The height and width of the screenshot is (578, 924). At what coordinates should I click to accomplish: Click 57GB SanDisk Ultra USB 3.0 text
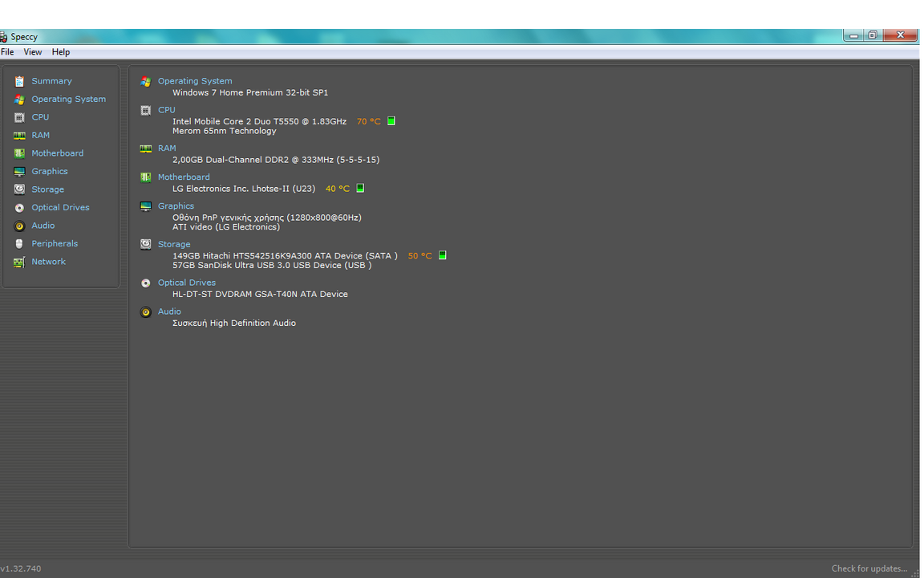pos(272,266)
